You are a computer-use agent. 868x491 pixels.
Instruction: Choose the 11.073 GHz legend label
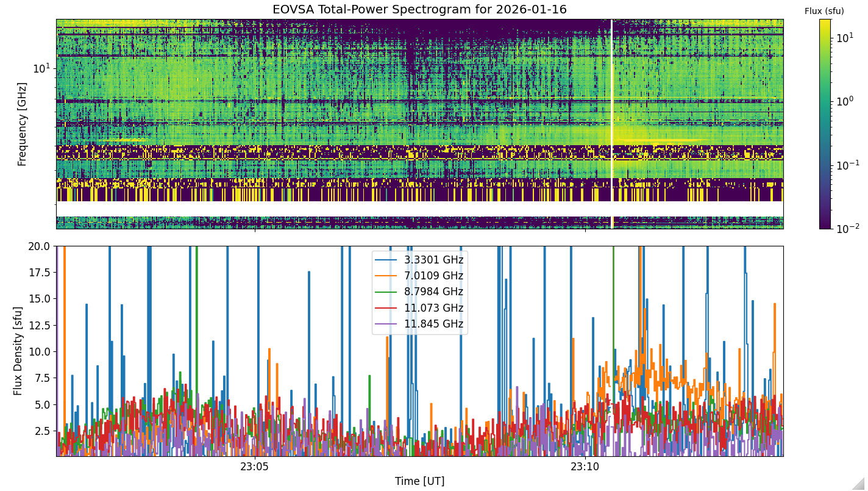[x=433, y=308]
